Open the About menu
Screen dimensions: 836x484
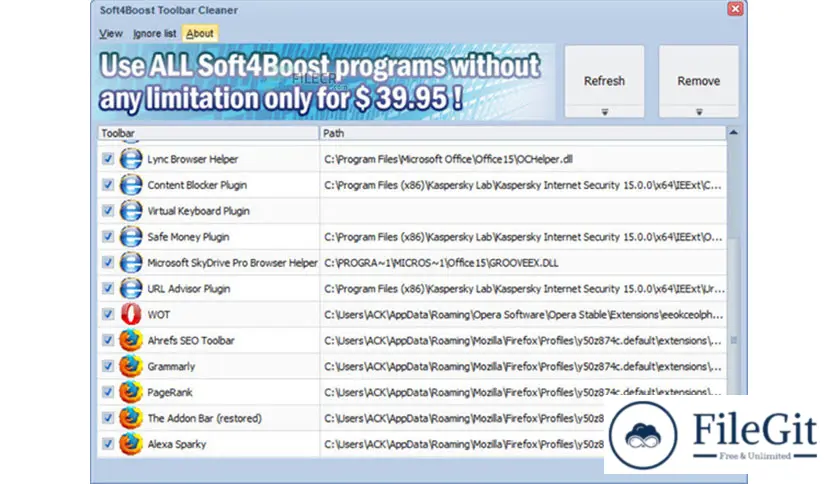pos(200,34)
